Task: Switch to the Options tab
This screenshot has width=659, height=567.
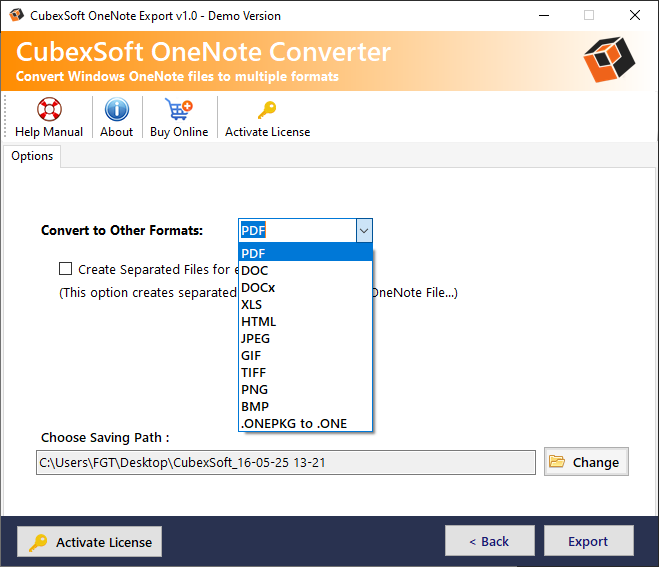Action: (32, 156)
